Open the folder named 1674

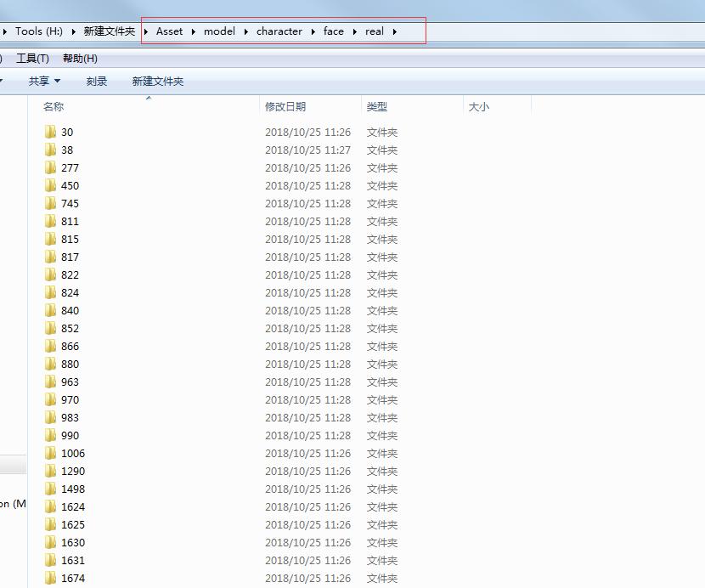coord(73,578)
